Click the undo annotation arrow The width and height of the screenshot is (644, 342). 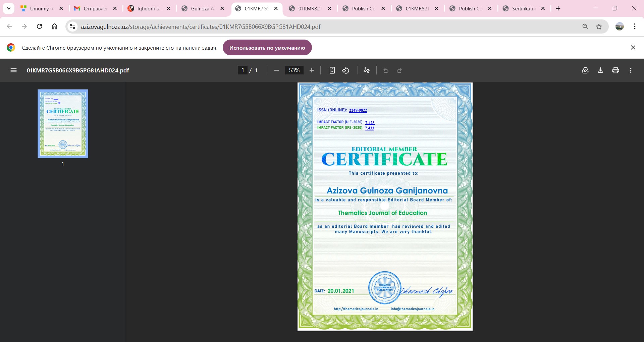point(386,70)
